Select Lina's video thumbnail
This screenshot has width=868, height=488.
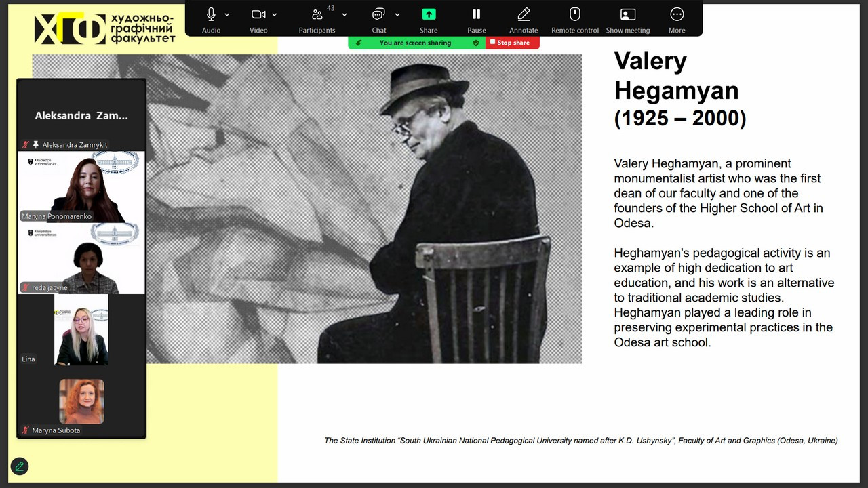(81, 329)
